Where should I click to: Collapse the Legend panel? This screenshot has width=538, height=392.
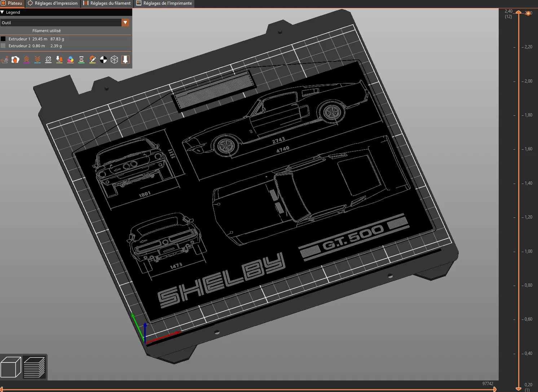pyautogui.click(x=2, y=12)
